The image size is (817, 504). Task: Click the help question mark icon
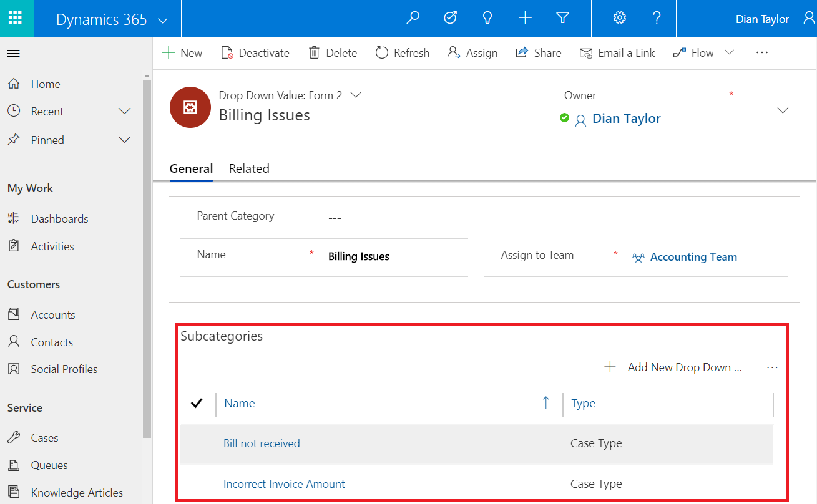657,18
